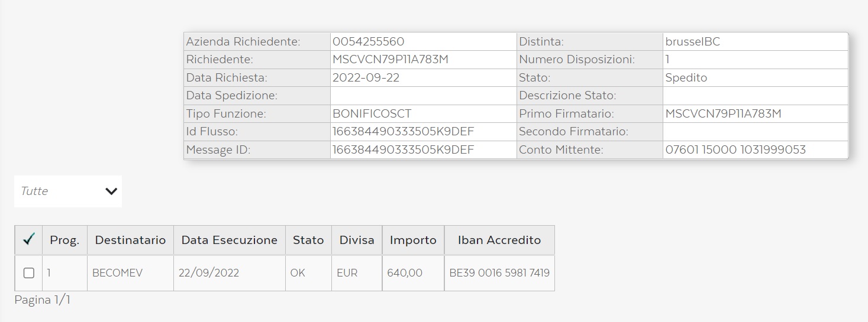This screenshot has height=322, width=868.
Task: Sort by Data Esecuzione column header
Action: point(229,240)
